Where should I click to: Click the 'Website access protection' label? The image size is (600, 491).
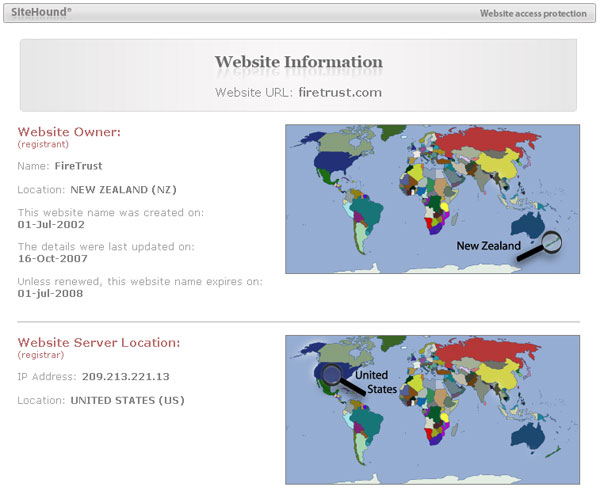click(x=533, y=13)
